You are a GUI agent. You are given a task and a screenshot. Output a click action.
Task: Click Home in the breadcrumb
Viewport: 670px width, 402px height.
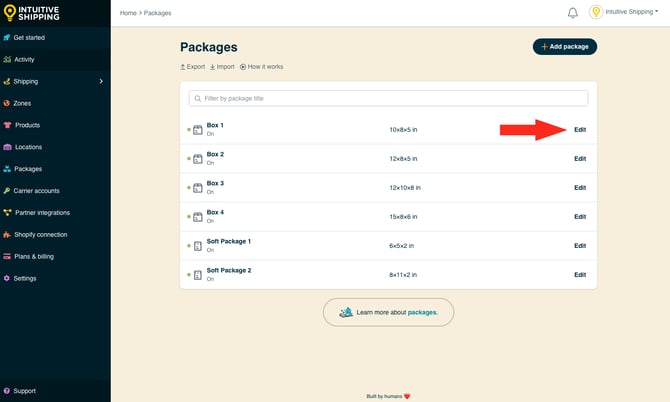tap(128, 13)
